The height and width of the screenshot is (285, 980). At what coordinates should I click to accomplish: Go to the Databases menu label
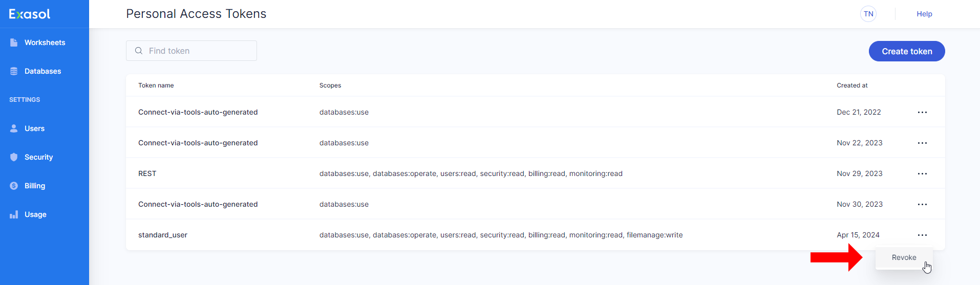coord(42,71)
